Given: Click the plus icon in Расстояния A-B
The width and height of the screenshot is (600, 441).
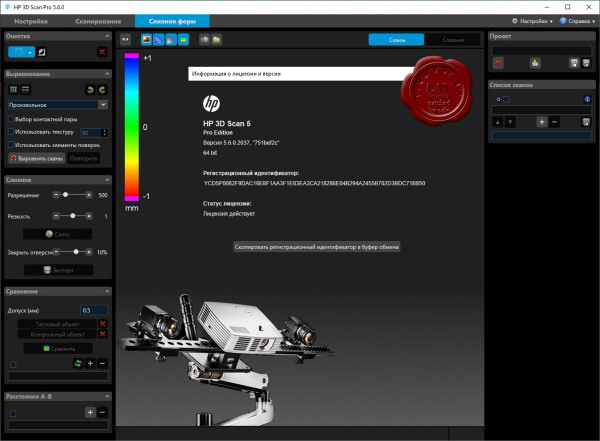Looking at the screenshot, I should coord(90,412).
